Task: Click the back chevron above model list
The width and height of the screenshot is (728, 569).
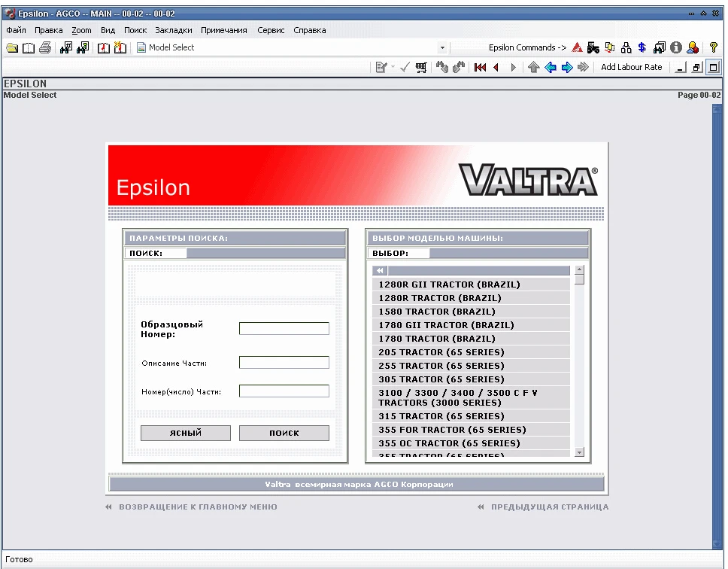Action: (x=380, y=270)
